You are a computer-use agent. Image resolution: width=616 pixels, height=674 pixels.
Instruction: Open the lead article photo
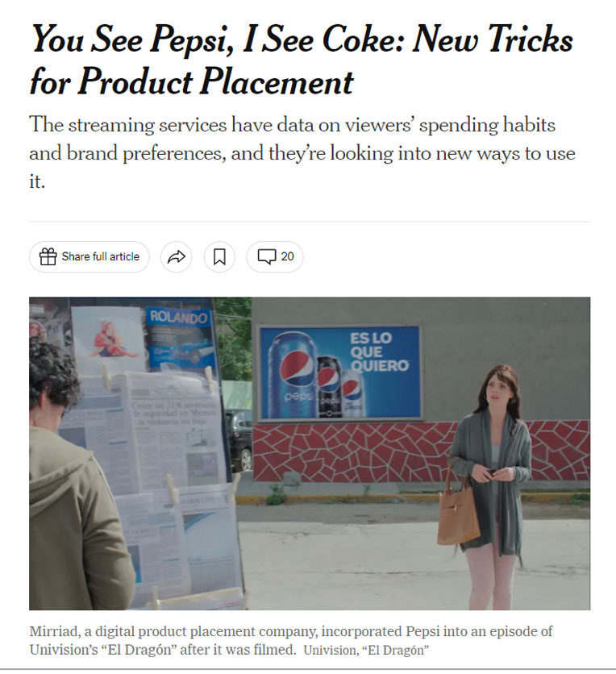tap(310, 453)
